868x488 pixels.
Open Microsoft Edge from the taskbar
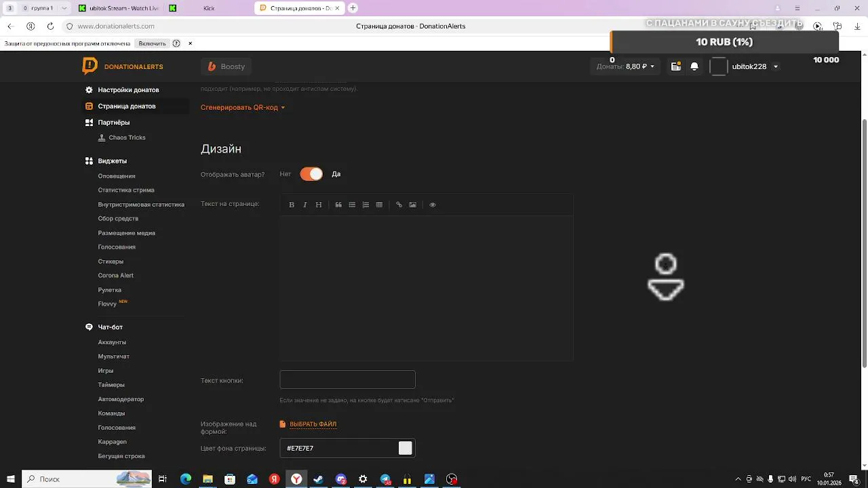[x=185, y=479]
